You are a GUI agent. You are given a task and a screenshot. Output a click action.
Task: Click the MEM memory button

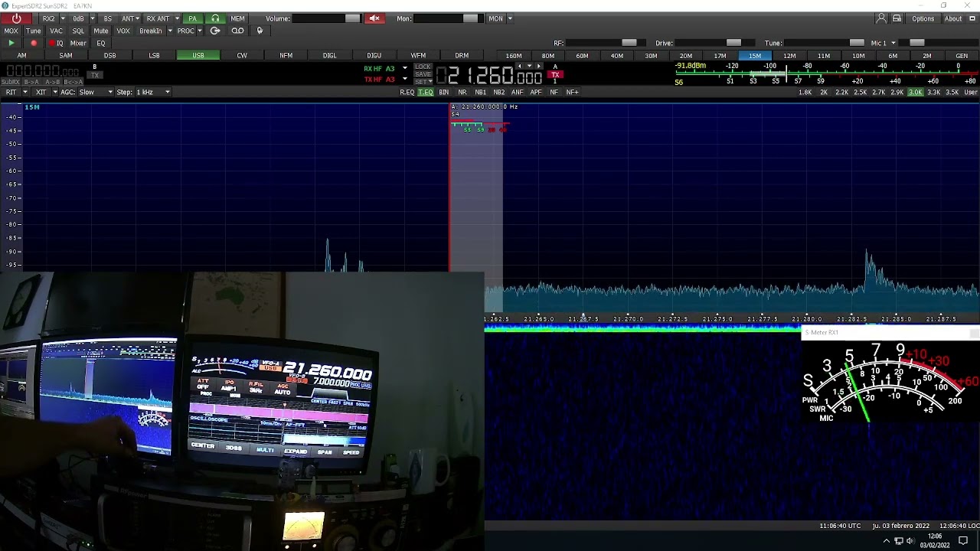click(237, 18)
